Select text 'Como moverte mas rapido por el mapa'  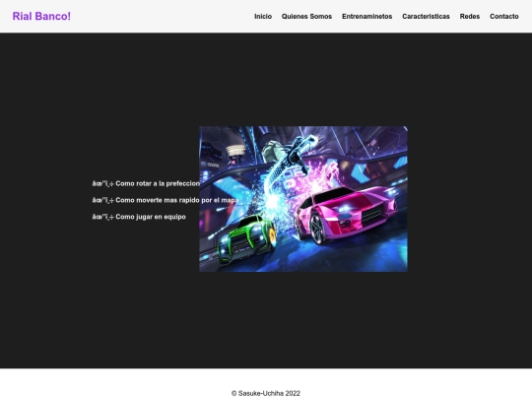click(x=177, y=200)
